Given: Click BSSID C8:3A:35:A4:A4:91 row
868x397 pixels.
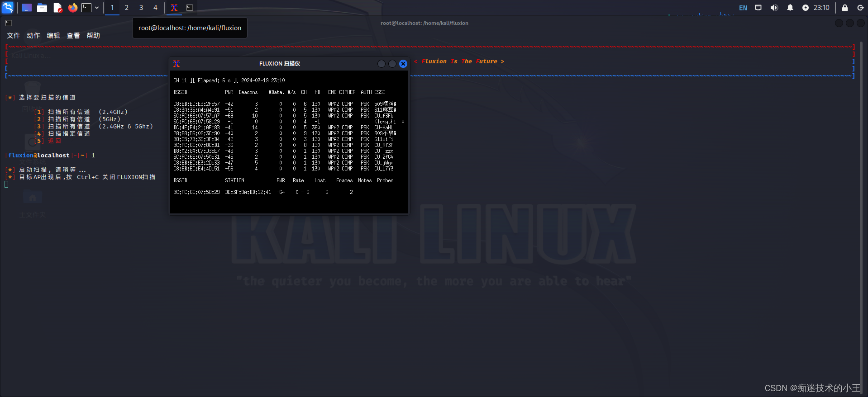Looking at the screenshot, I should tap(285, 110).
